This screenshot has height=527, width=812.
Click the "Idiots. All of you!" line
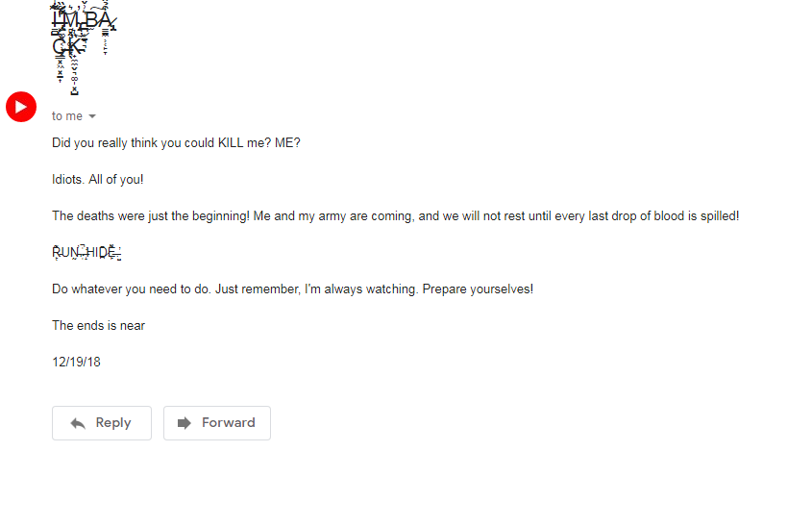tap(98, 180)
